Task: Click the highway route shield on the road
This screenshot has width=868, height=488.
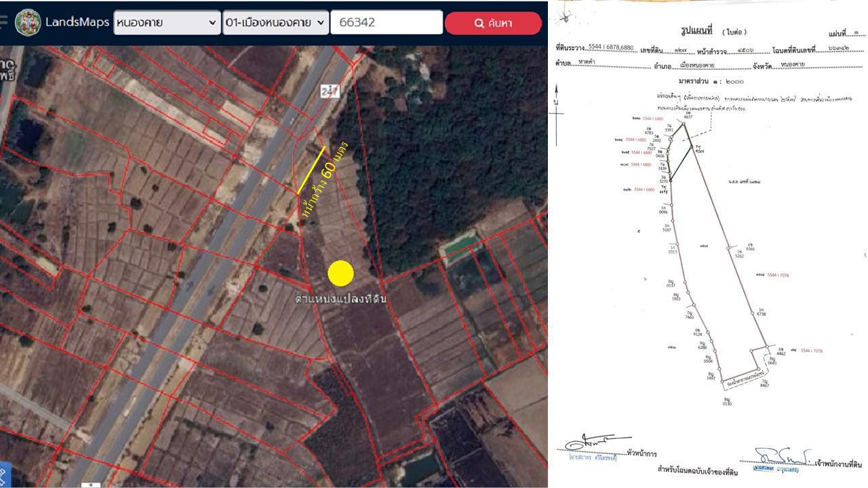Action: click(330, 90)
